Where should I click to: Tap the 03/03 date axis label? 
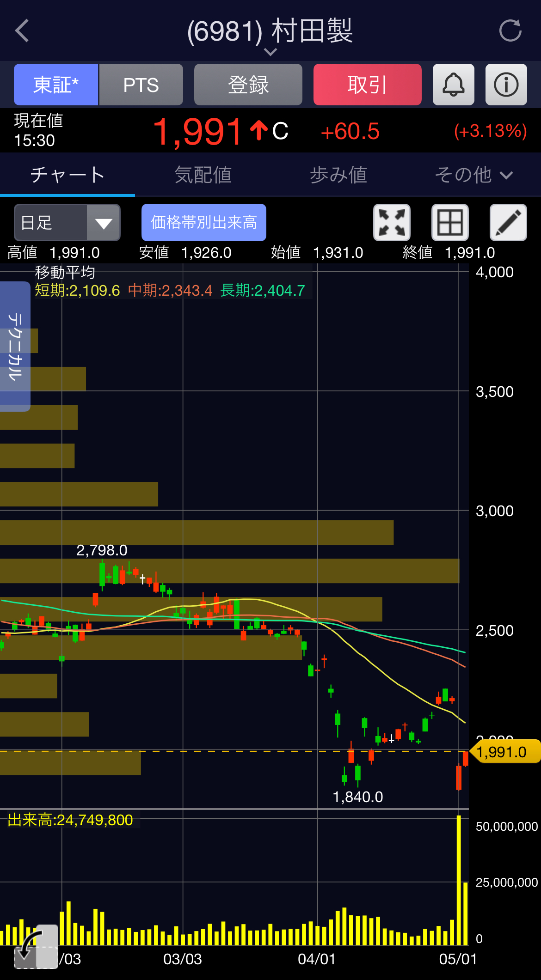click(x=183, y=959)
